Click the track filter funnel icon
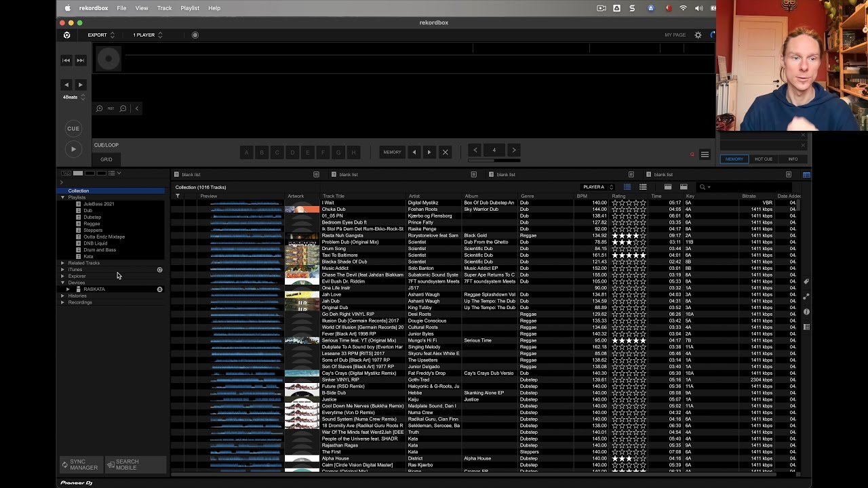The width and height of the screenshot is (868, 488). tap(178, 196)
